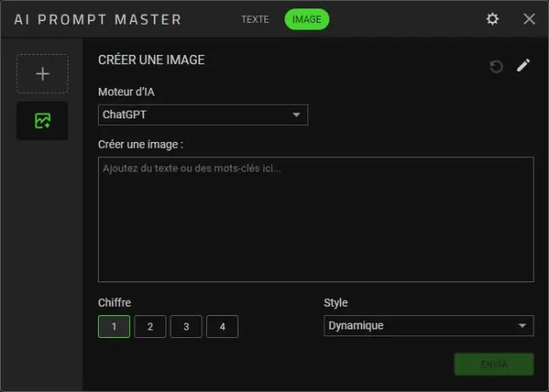Click the pencil edit icon
This screenshot has width=549, height=392.
(x=523, y=66)
